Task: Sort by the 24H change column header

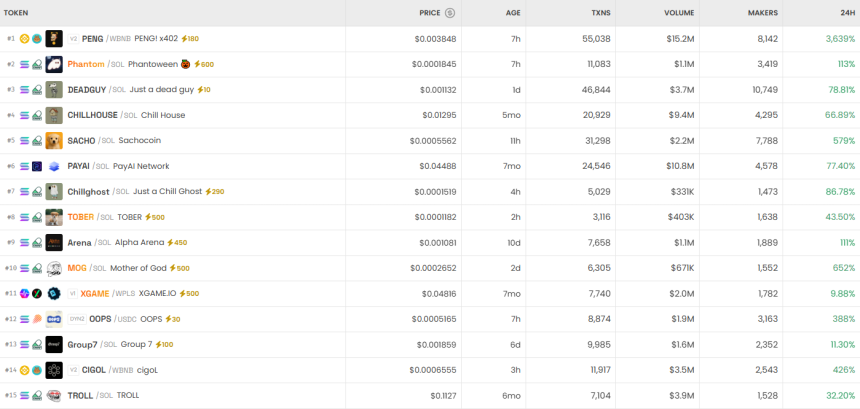Action: click(845, 13)
